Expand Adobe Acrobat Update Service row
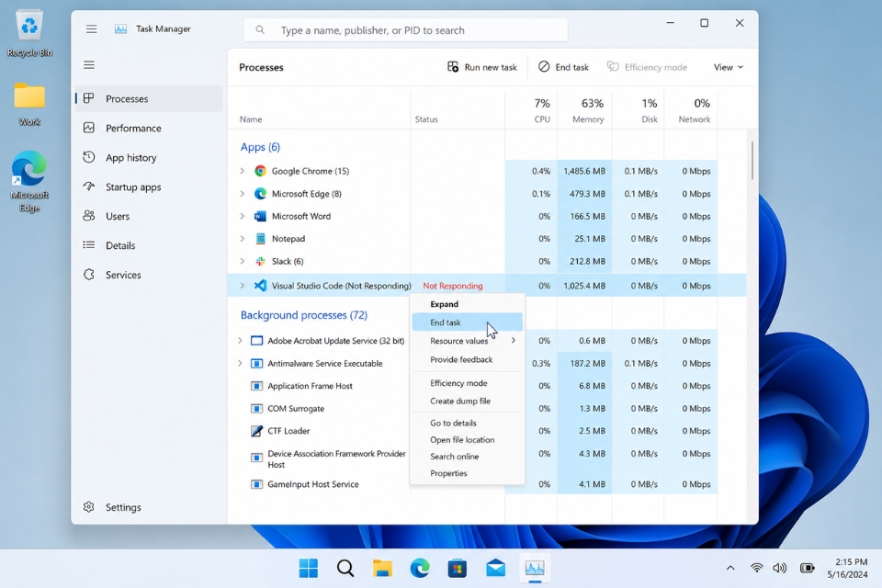The image size is (882, 588). (x=240, y=341)
